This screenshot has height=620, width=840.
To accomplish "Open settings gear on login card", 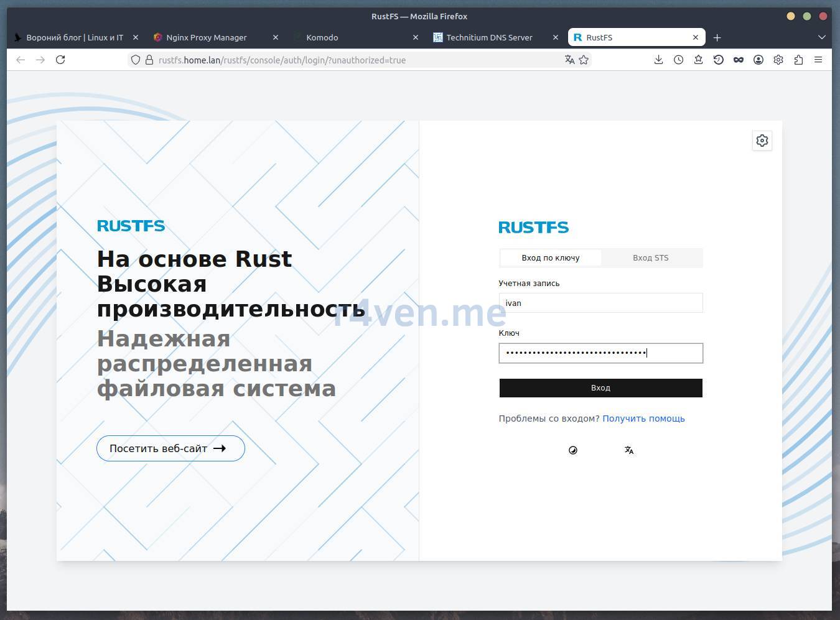I will tap(762, 141).
